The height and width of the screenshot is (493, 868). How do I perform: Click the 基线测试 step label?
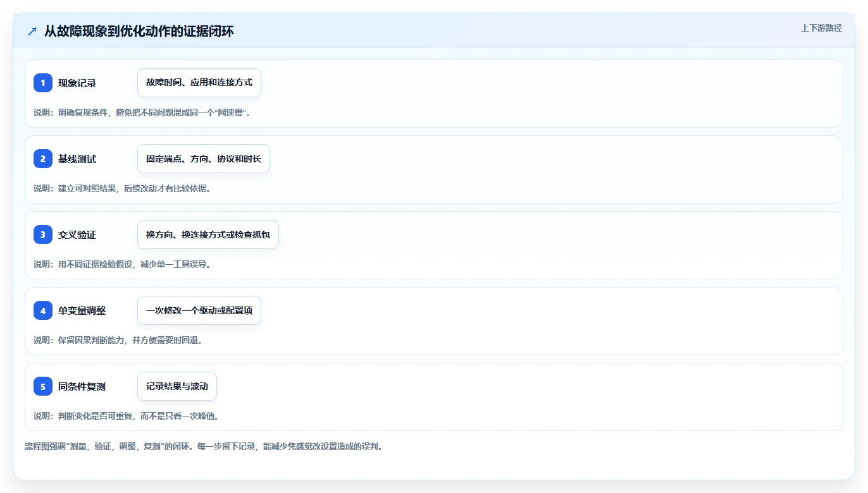click(77, 159)
